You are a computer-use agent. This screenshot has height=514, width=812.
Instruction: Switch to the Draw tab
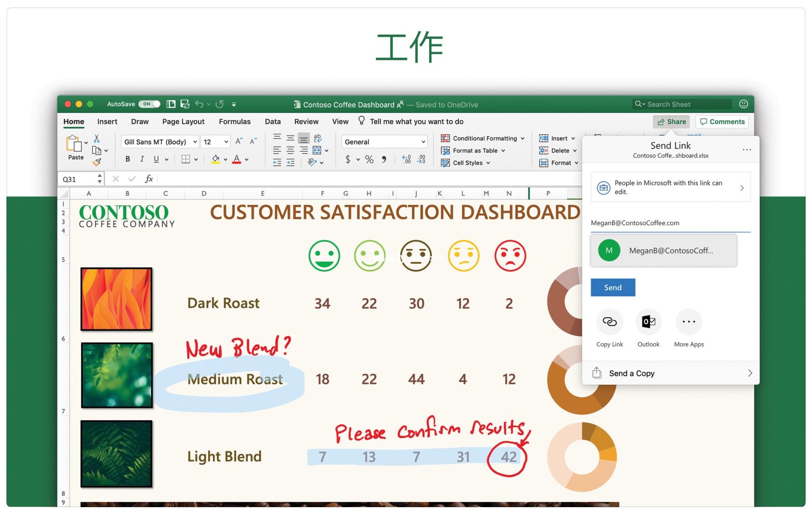coord(140,121)
